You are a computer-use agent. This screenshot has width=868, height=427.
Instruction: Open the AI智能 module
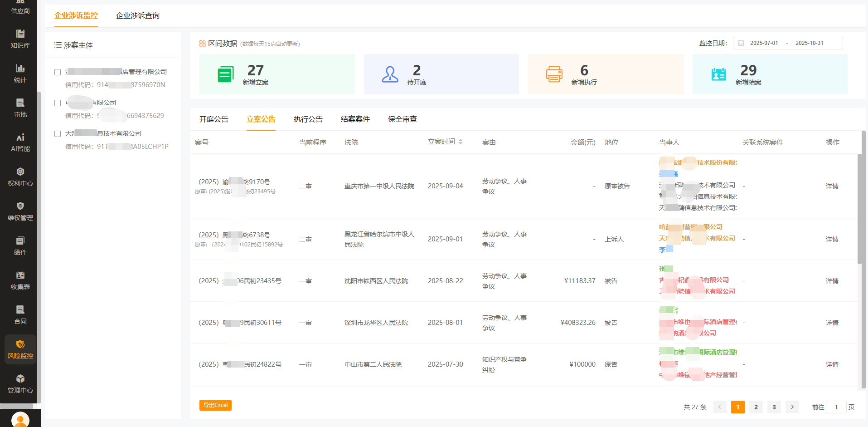(x=19, y=142)
